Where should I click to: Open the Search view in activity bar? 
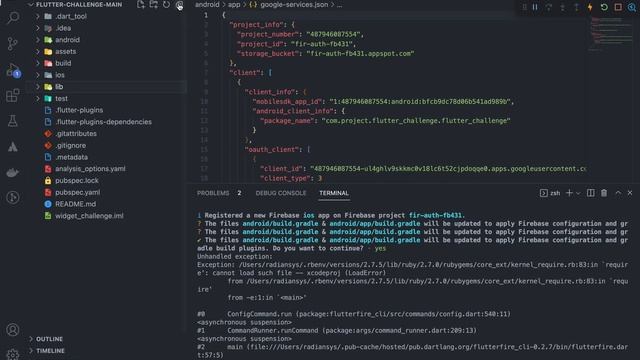[x=13, y=18]
